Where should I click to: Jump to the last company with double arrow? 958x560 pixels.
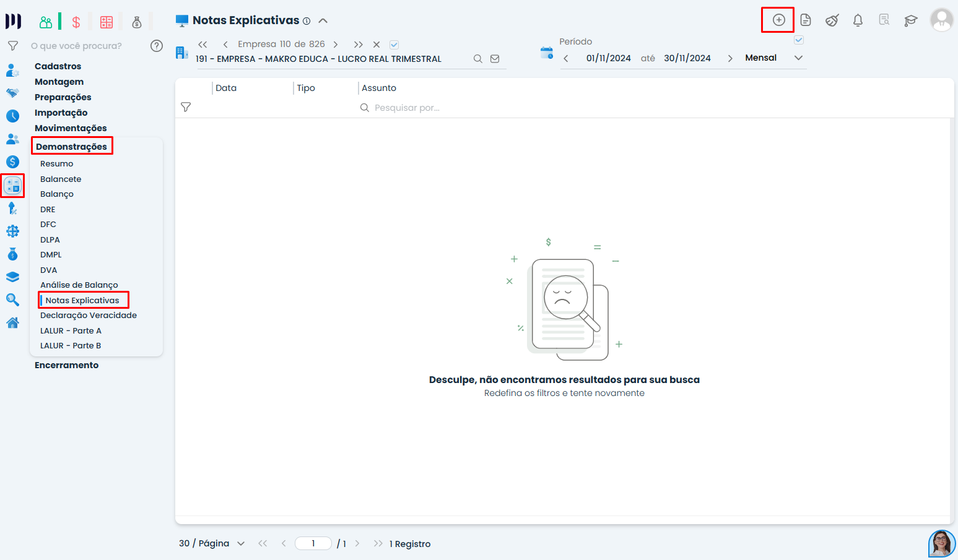pyautogui.click(x=358, y=45)
